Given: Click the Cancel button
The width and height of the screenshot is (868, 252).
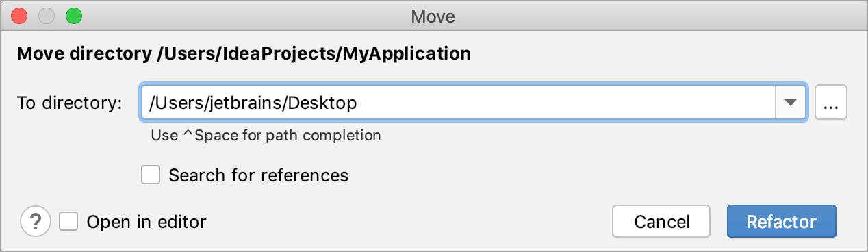Looking at the screenshot, I should click(x=661, y=222).
